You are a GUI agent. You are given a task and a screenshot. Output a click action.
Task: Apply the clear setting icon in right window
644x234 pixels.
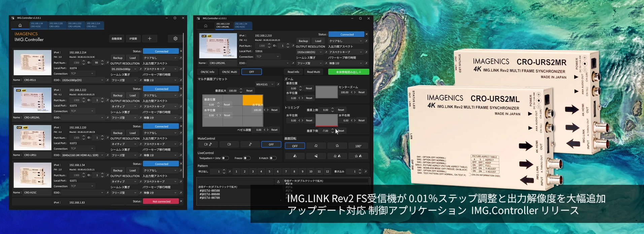coord(366,41)
